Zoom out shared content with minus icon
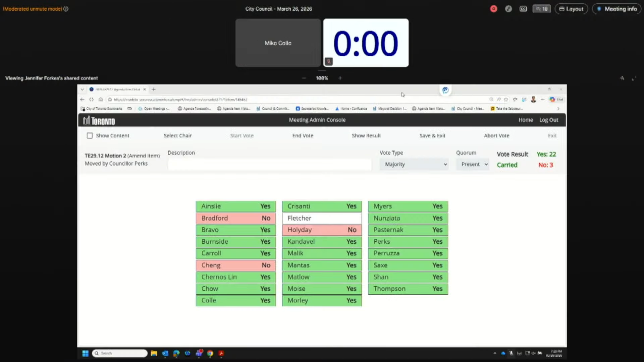This screenshot has height=362, width=644. pos(304,78)
